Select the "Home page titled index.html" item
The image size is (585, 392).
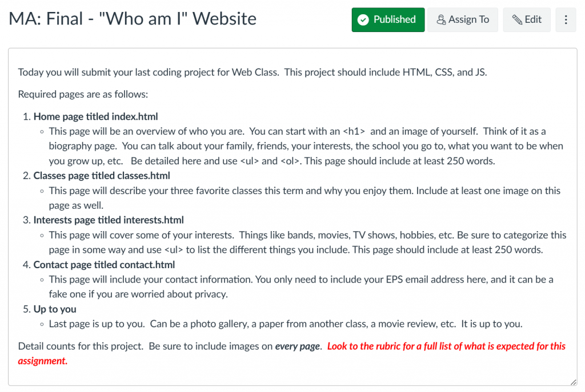tap(95, 116)
